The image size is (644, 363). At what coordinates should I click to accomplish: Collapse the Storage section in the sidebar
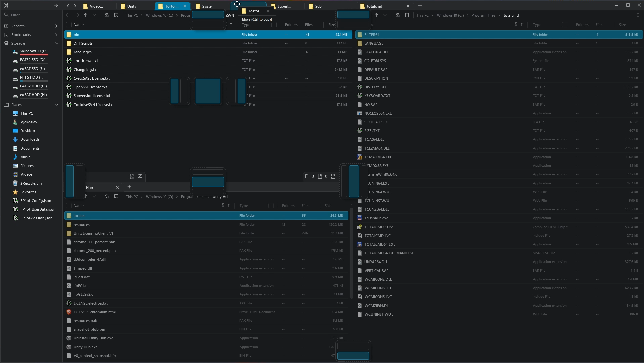point(56,43)
